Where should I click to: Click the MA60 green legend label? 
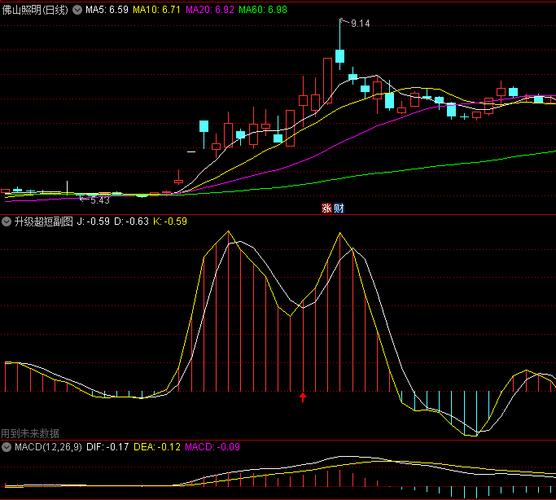[263, 10]
